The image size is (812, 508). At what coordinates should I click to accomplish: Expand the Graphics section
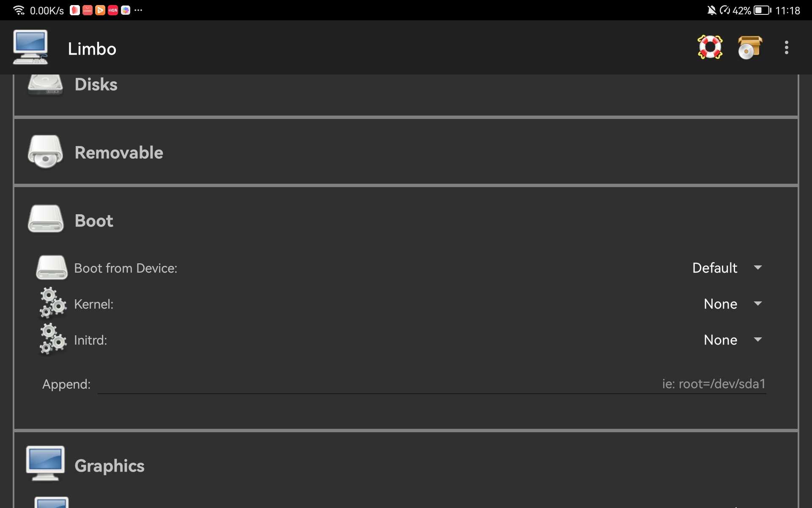click(x=406, y=465)
